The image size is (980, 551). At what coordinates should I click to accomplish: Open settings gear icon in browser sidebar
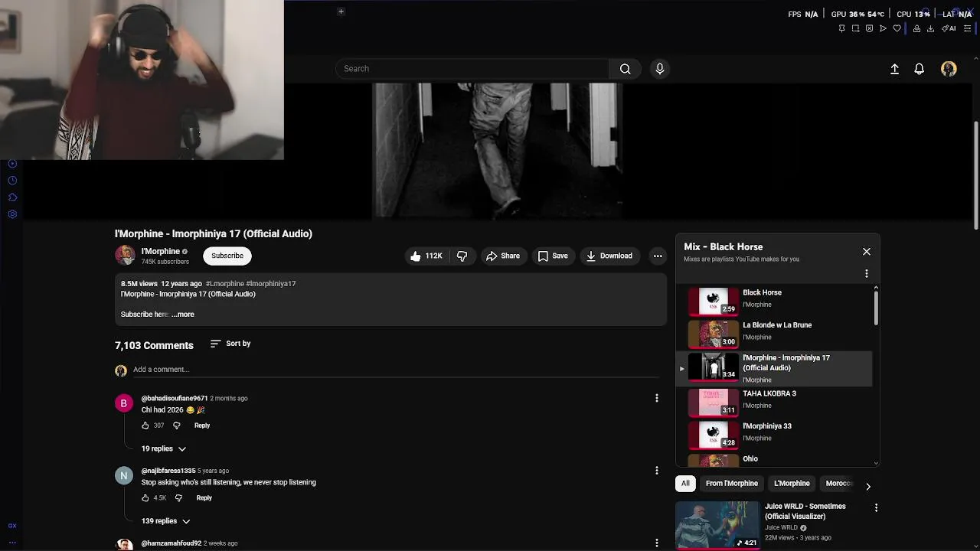tap(12, 214)
